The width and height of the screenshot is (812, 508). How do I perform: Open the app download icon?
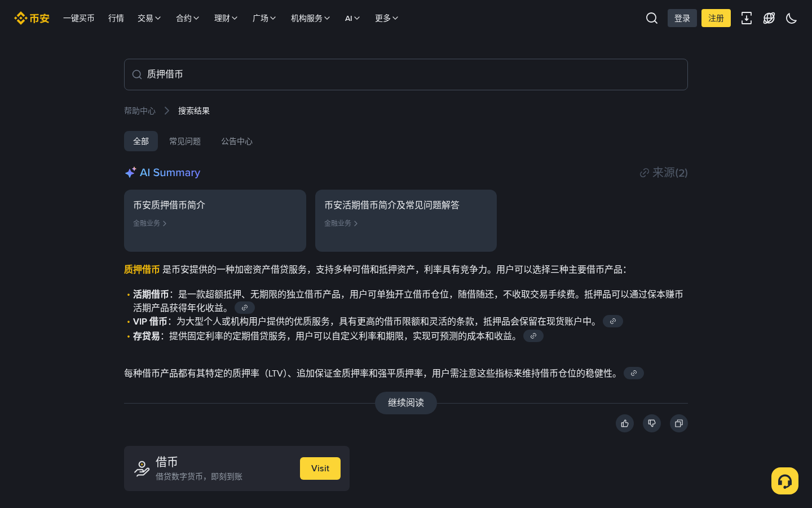(x=747, y=18)
